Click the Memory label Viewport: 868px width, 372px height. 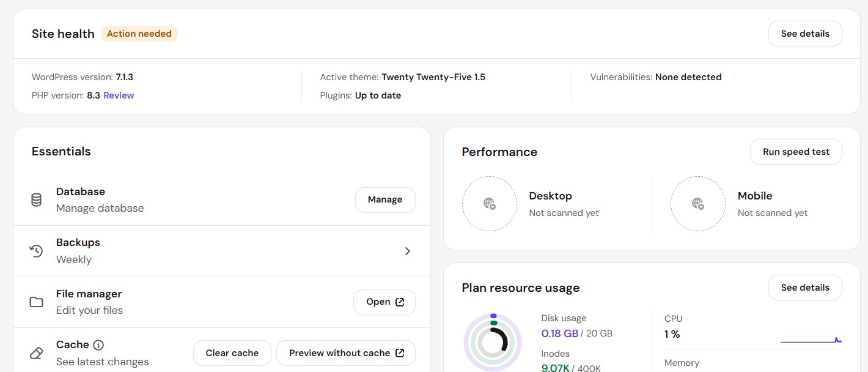coord(682,363)
